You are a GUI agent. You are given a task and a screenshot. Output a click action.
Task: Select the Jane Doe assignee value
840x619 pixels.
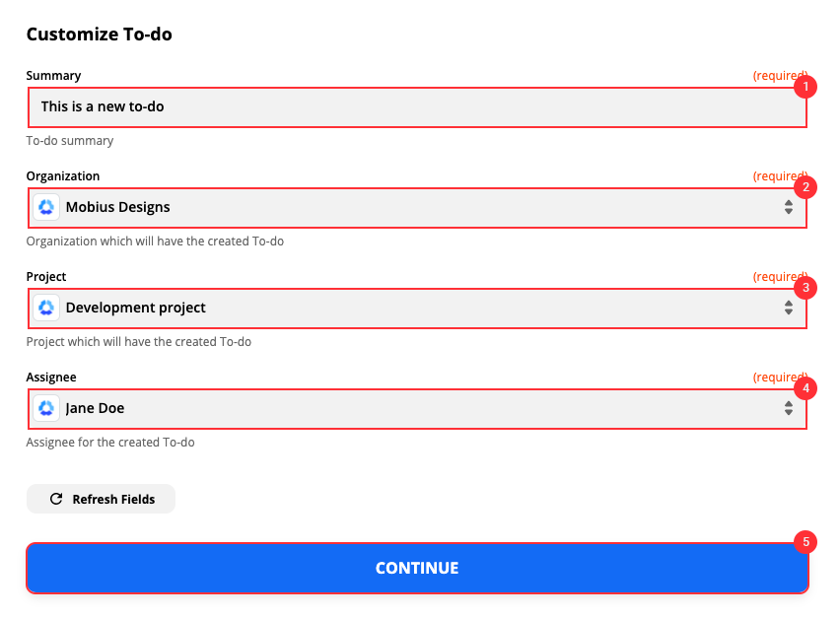tap(95, 408)
